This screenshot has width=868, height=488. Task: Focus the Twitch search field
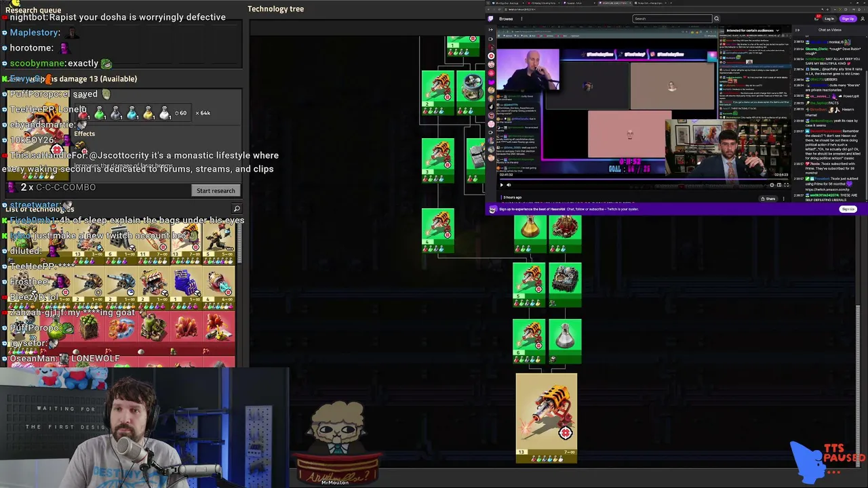click(672, 18)
